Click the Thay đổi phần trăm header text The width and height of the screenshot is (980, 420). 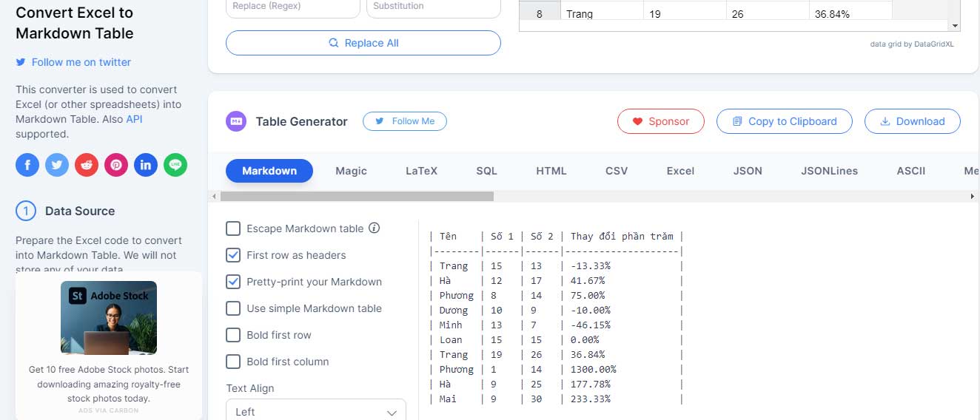(622, 236)
